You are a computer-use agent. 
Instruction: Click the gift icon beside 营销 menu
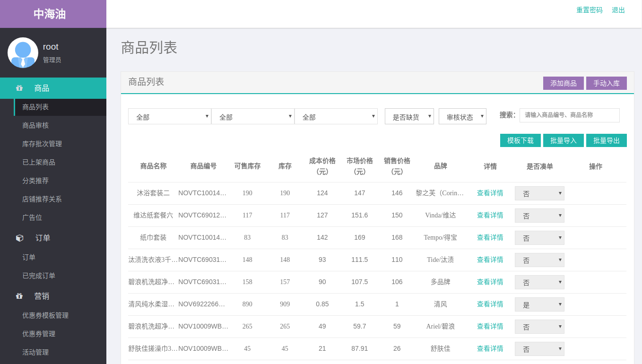[x=19, y=296]
